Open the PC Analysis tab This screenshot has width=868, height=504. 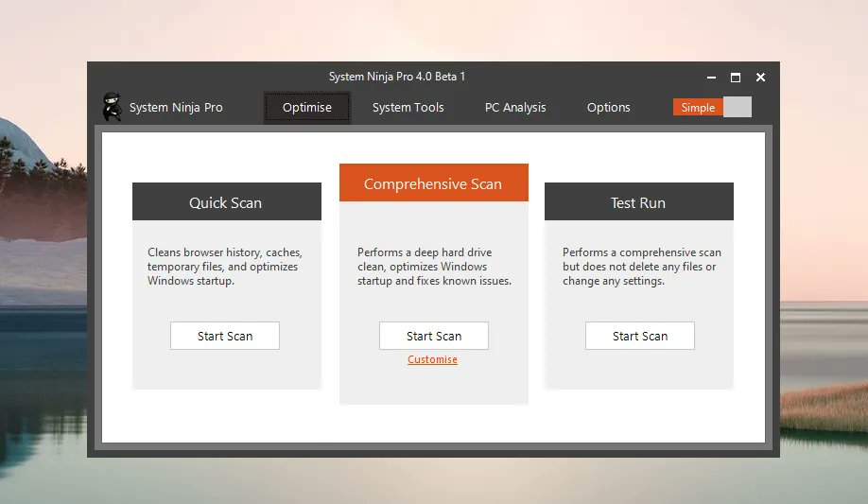[x=515, y=108]
